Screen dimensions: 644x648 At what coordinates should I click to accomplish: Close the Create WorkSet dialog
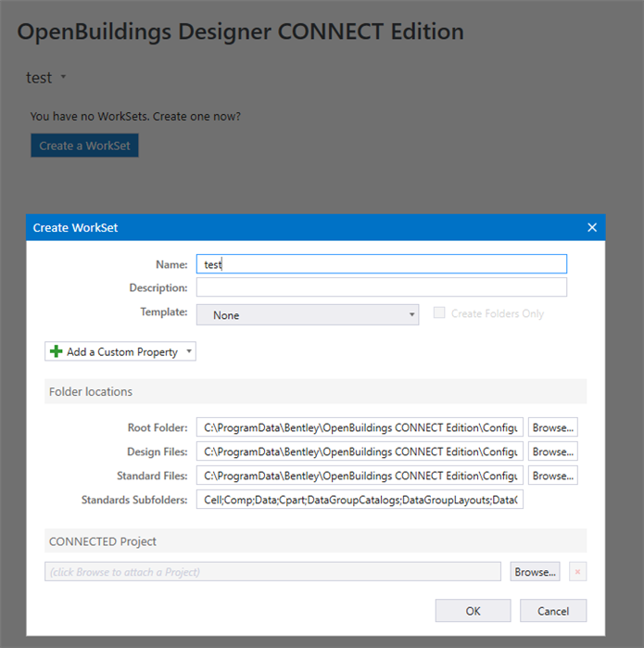click(x=592, y=227)
